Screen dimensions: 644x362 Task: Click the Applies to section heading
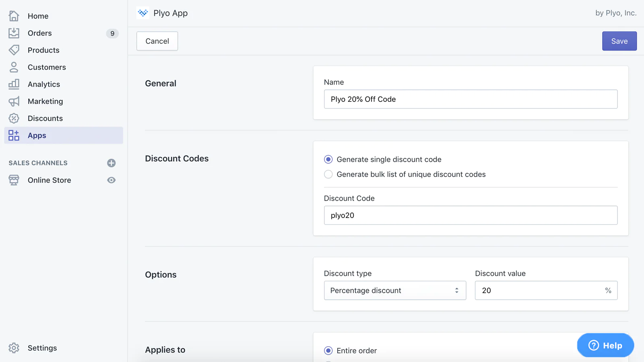click(x=165, y=350)
